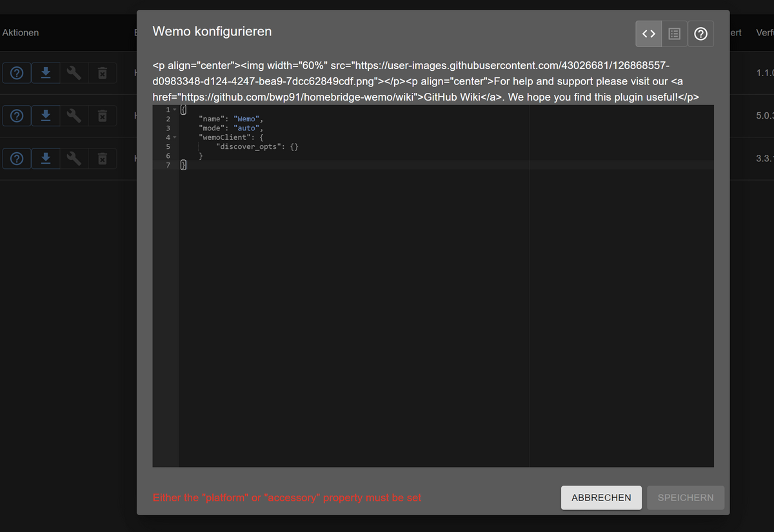
Task: Delete the plugin in the 3.3 version row
Action: coord(102,158)
